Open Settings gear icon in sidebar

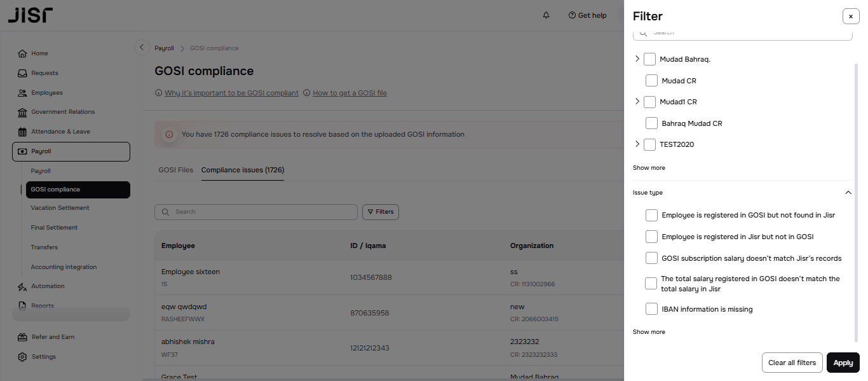point(23,357)
